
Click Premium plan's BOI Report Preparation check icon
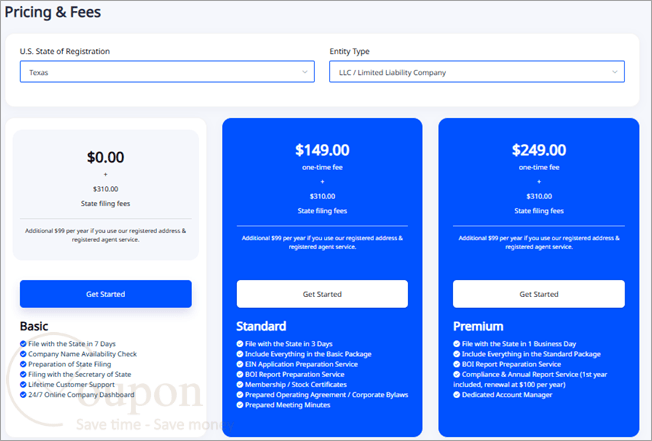(457, 364)
